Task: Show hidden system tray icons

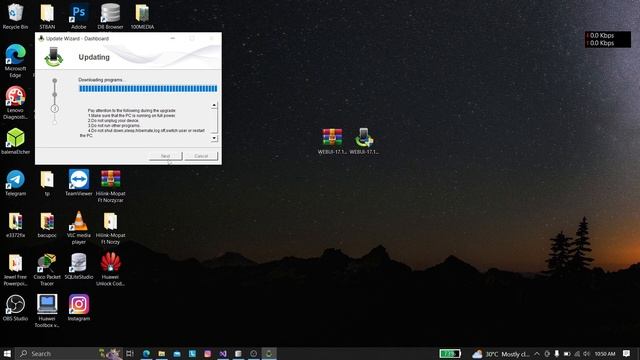Action: click(537, 354)
